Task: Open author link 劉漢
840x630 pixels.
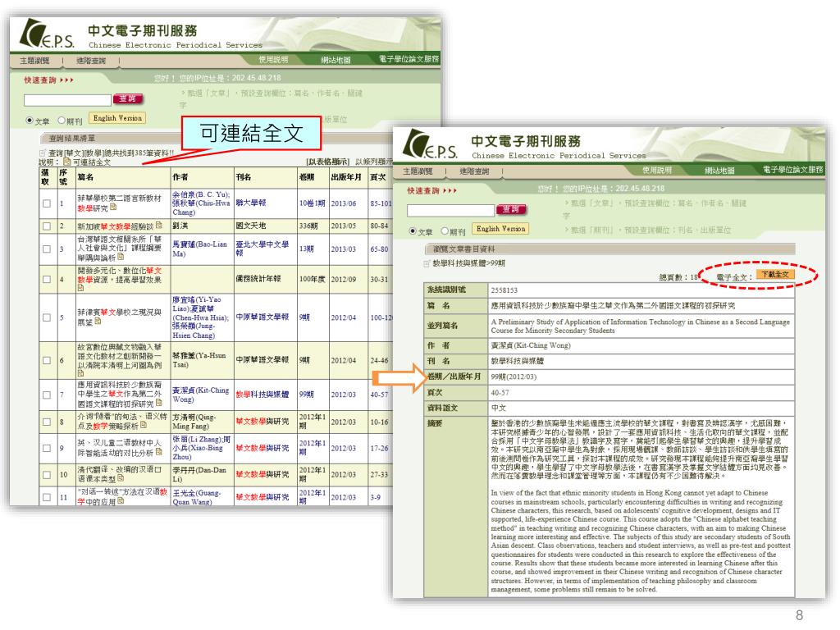Action: [180, 226]
